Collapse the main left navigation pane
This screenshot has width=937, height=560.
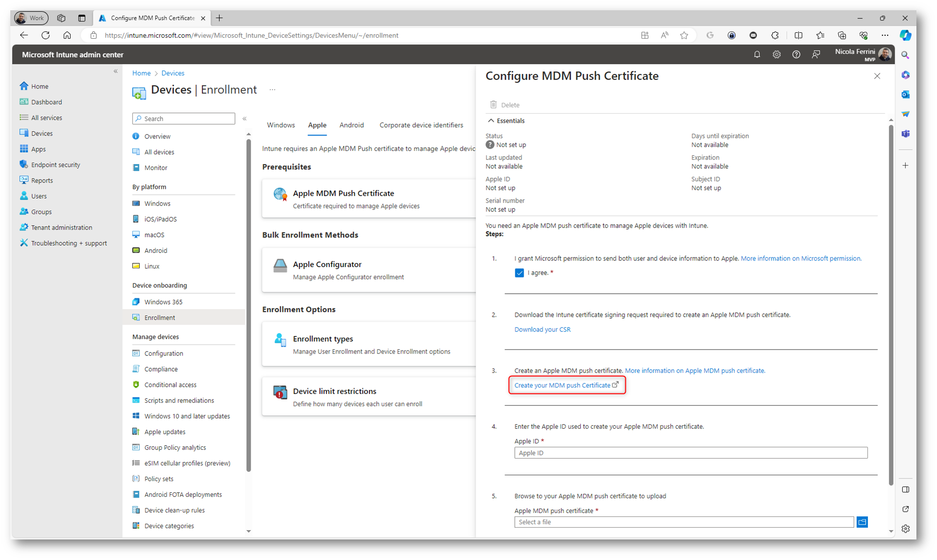coord(116,71)
